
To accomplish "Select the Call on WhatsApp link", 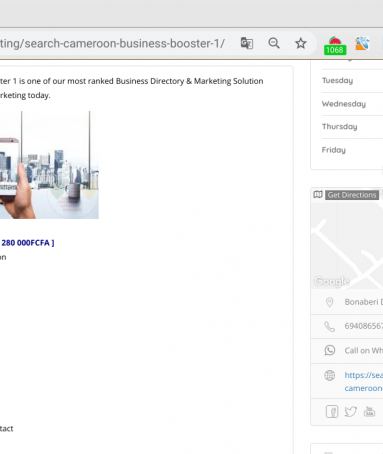I will [x=364, y=351].
